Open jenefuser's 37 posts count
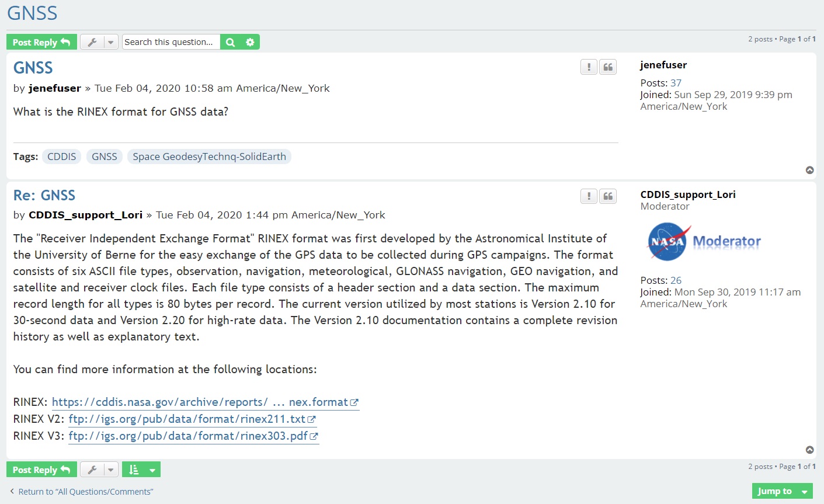This screenshot has width=824, height=504. [x=676, y=83]
